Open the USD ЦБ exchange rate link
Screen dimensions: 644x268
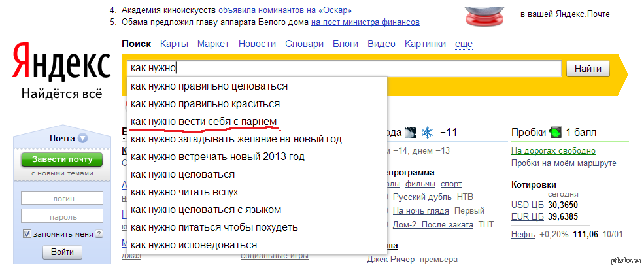click(527, 205)
